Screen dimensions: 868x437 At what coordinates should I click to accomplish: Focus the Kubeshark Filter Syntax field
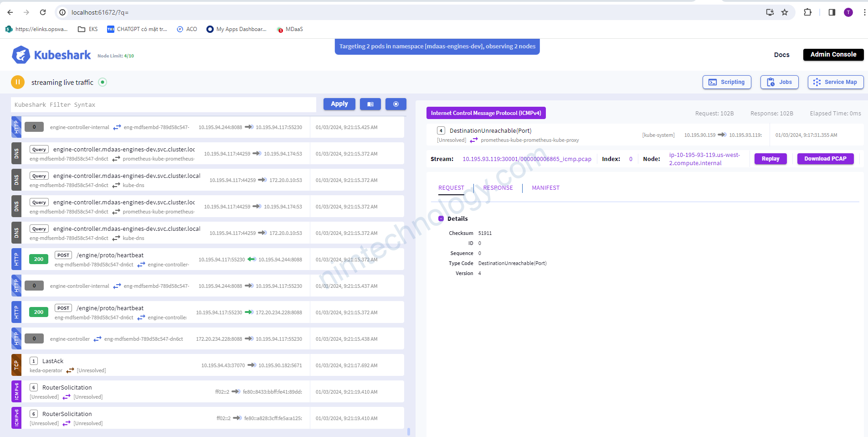[x=163, y=104]
